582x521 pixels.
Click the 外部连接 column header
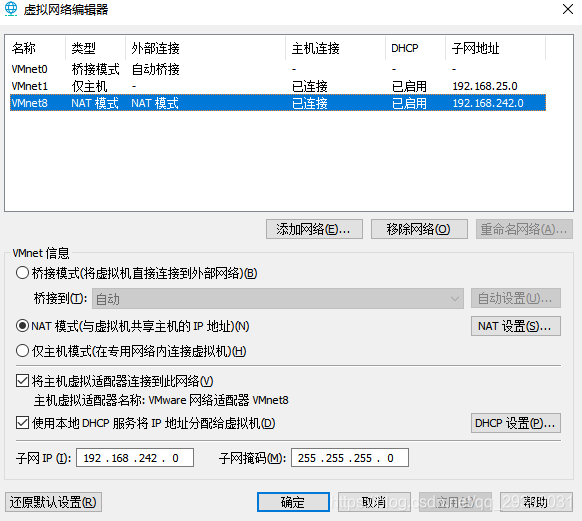(206, 48)
